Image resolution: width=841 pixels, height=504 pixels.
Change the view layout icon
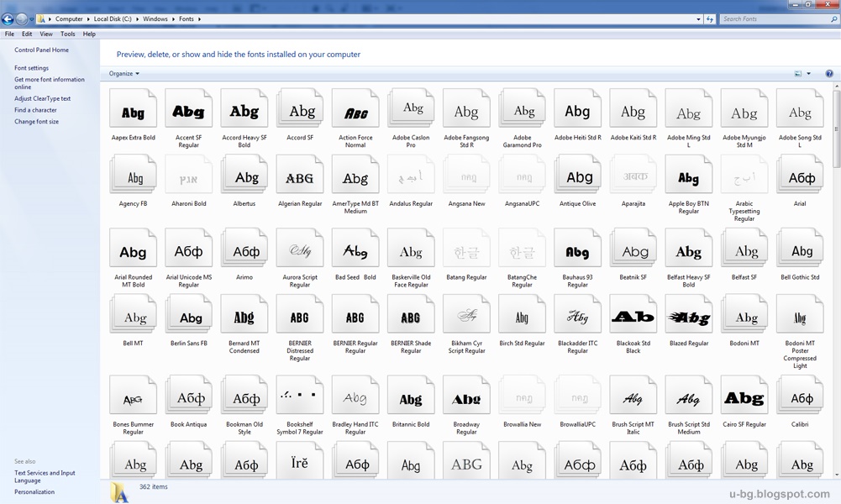[797, 73]
